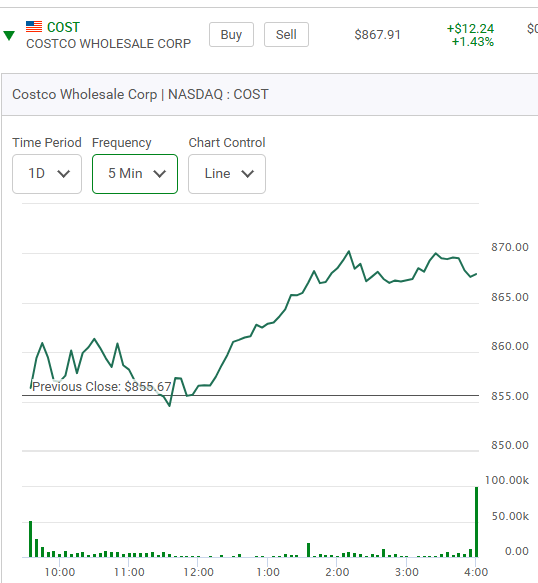
Task: Click the 870.00 price axis label
Action: coord(510,247)
